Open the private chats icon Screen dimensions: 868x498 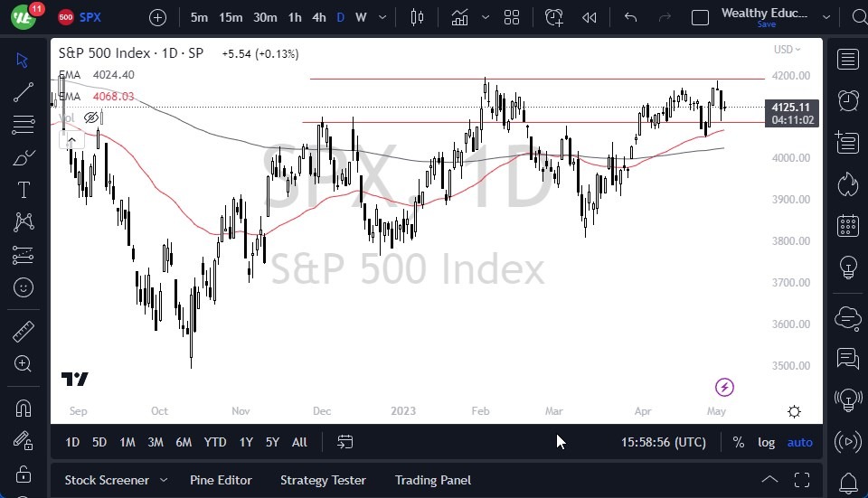(848, 359)
